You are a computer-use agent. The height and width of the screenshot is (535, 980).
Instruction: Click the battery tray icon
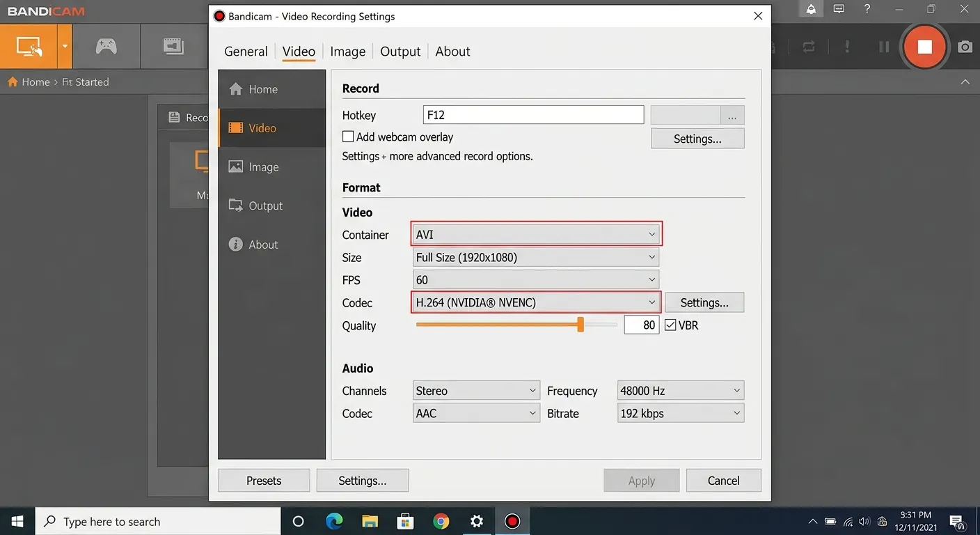tap(830, 521)
